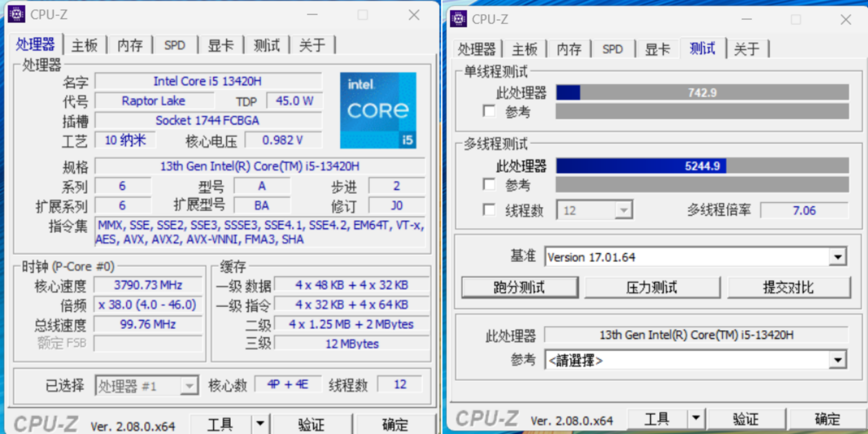Screen dimensions: 868x434
Task: Enable the 参考 checkbox under 多线程测试
Action: [489, 184]
